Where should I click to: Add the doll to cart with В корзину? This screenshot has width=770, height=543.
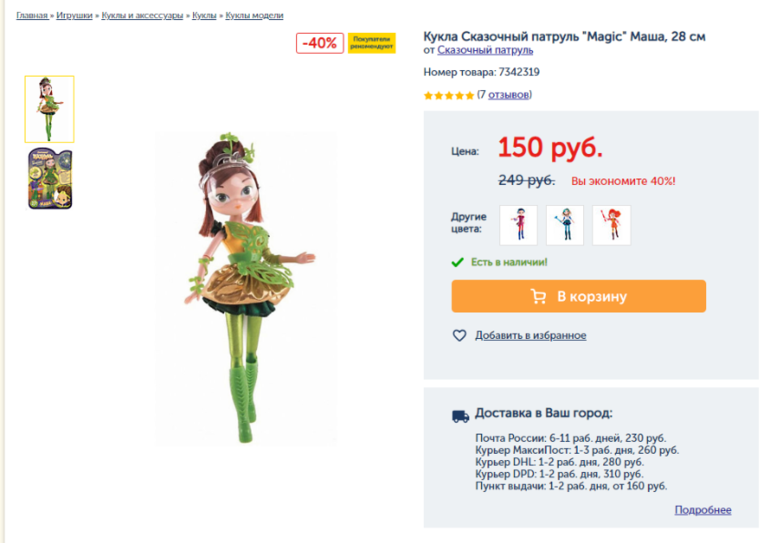pos(578,296)
